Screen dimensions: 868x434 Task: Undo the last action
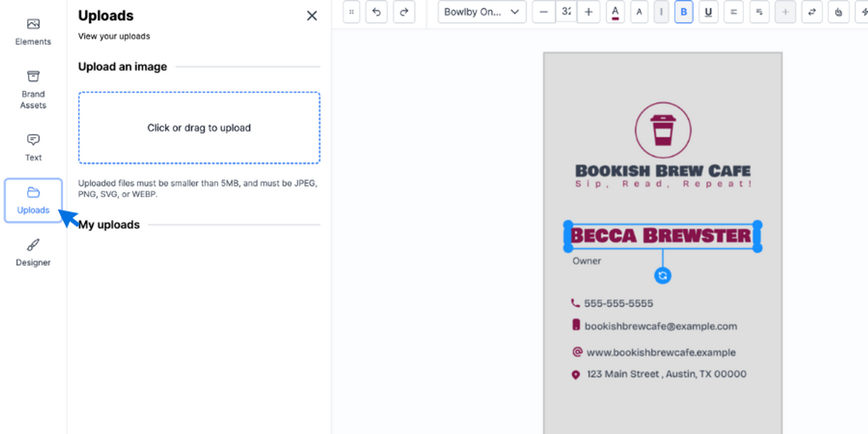click(x=376, y=12)
